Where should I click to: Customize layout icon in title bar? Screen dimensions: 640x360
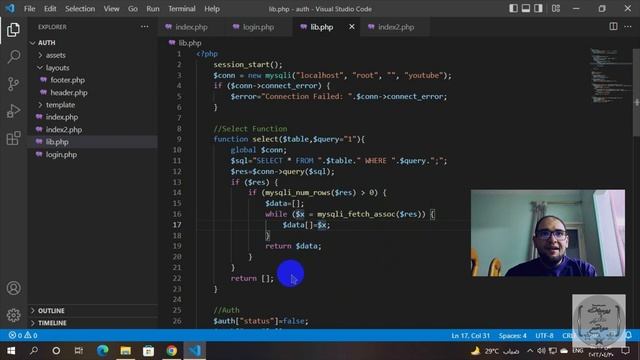pos(556,9)
